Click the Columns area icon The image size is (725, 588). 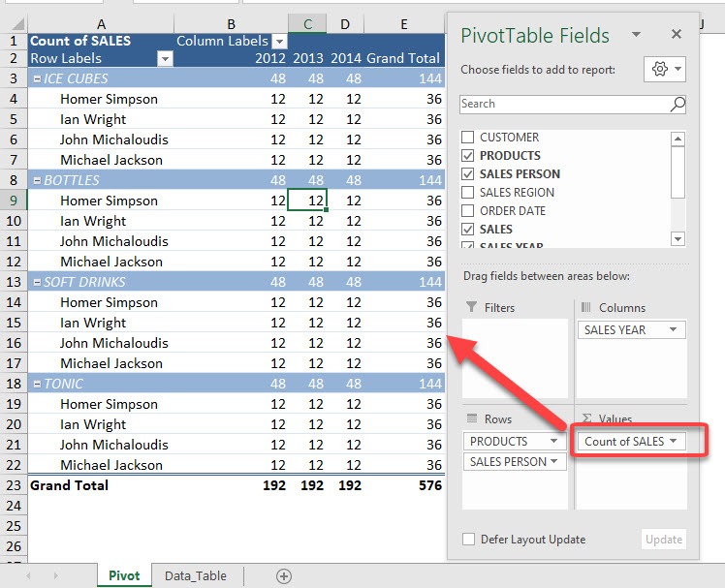pos(585,307)
